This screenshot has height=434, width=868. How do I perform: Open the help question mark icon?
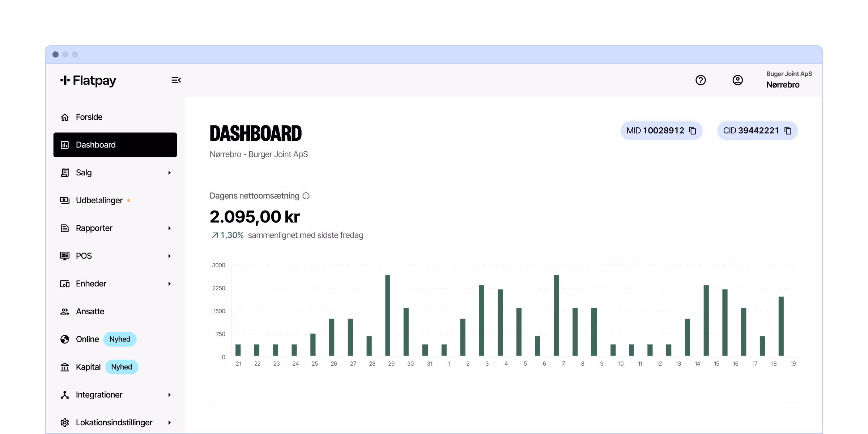point(701,80)
